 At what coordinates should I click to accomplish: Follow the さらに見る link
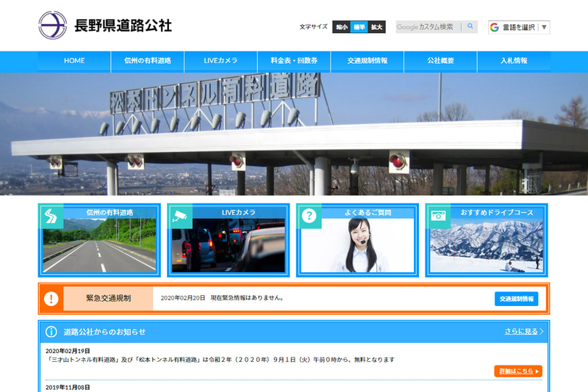click(x=523, y=331)
